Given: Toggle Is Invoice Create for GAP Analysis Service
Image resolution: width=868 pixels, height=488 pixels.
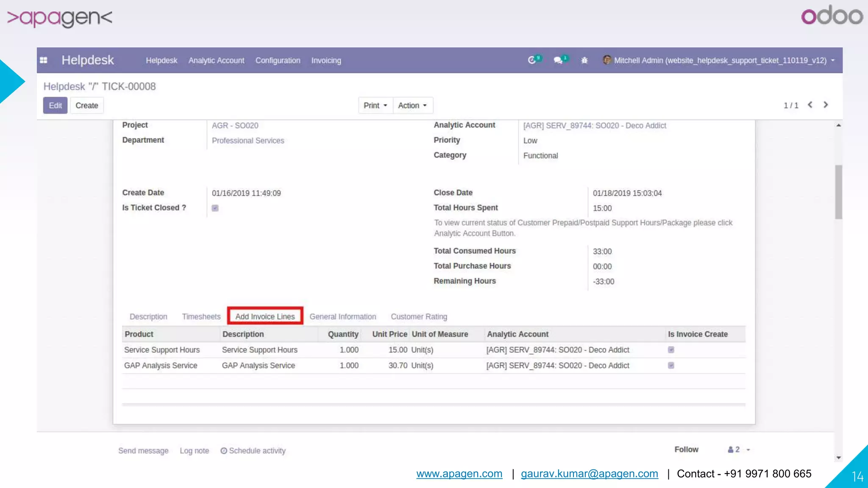Looking at the screenshot, I should pyautogui.click(x=671, y=366).
